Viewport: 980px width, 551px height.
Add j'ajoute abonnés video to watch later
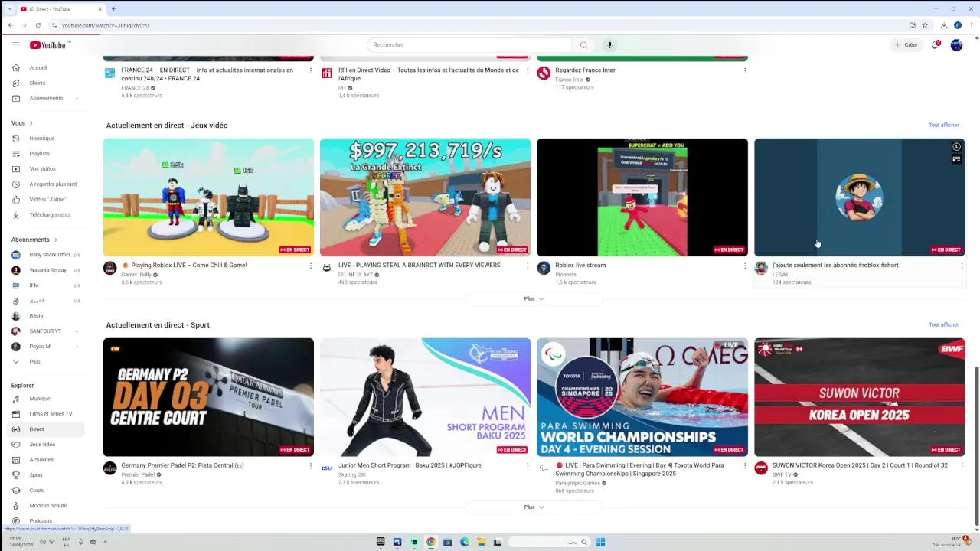[956, 147]
